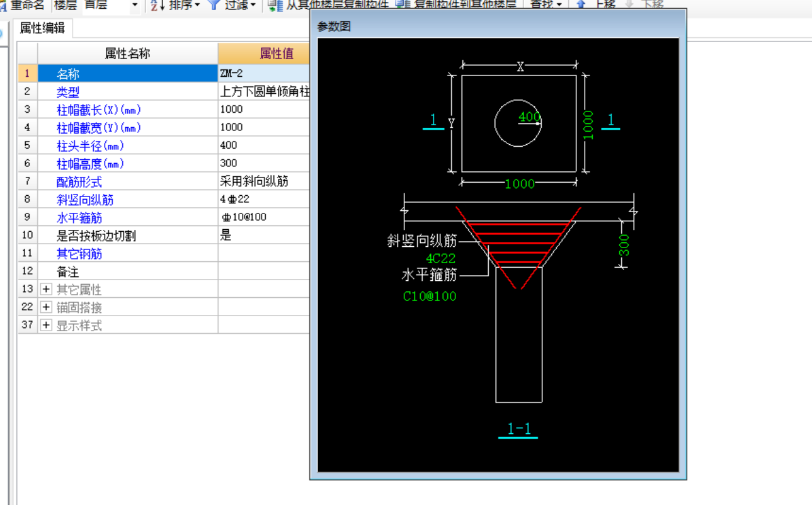812x505 pixels.
Task: Click the 查找 search dropdown
Action: 546,4
